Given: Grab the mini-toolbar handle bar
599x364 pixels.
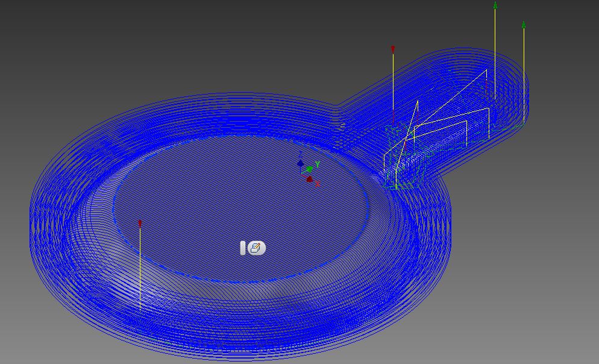Looking at the screenshot, I should (x=243, y=248).
